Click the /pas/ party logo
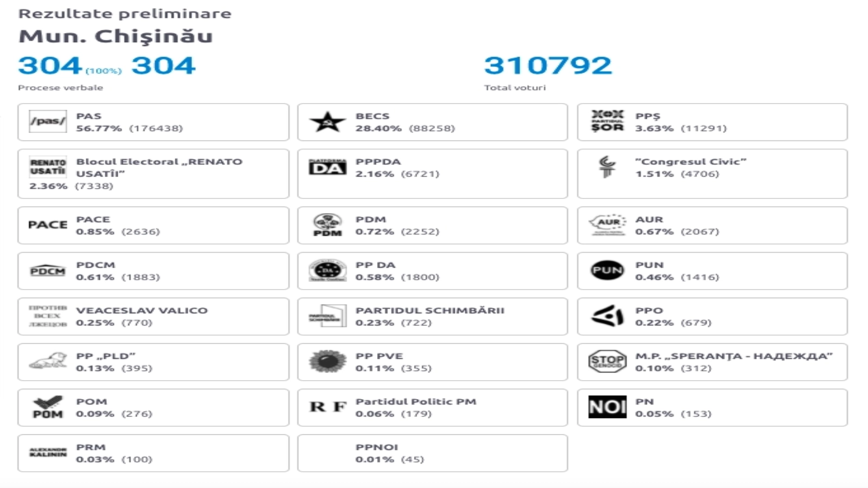The width and height of the screenshot is (868, 488). [x=48, y=121]
